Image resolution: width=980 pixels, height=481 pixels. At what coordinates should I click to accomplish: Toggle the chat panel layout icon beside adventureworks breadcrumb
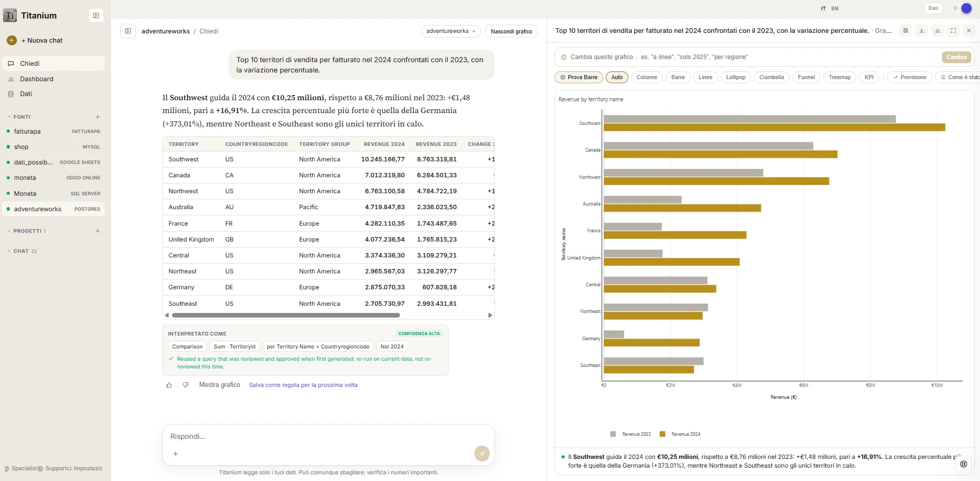pos(128,31)
